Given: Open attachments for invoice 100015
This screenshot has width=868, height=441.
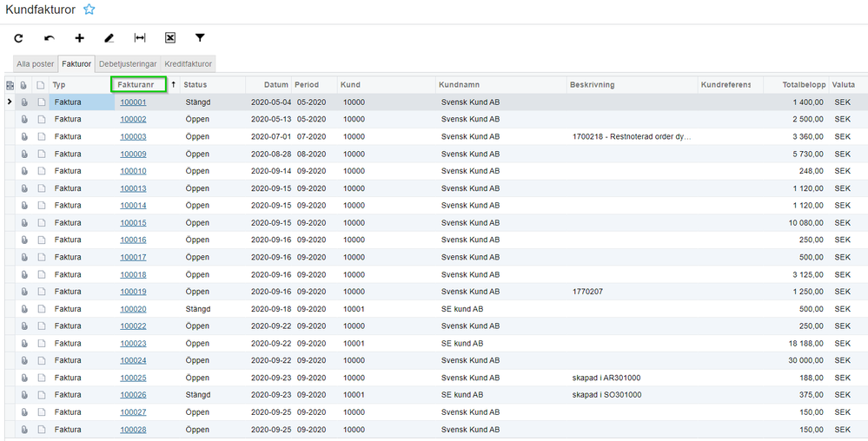Looking at the screenshot, I should pos(23,222).
